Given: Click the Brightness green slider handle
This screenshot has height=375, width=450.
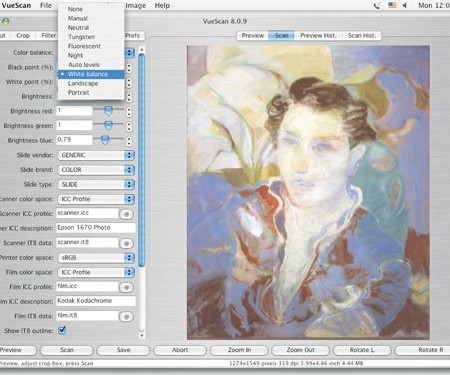Looking at the screenshot, I should click(x=108, y=125).
